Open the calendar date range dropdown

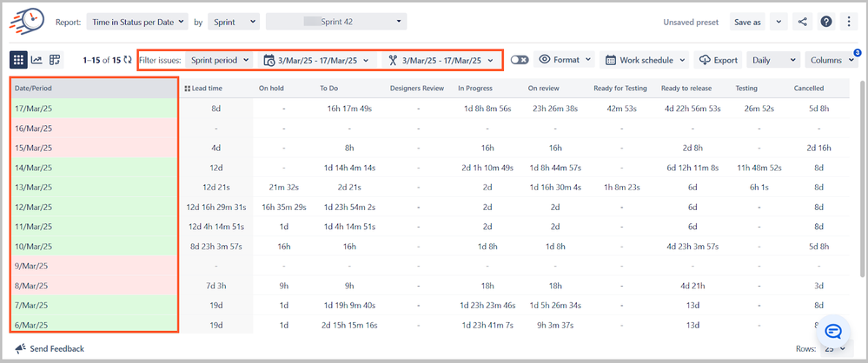pos(317,60)
